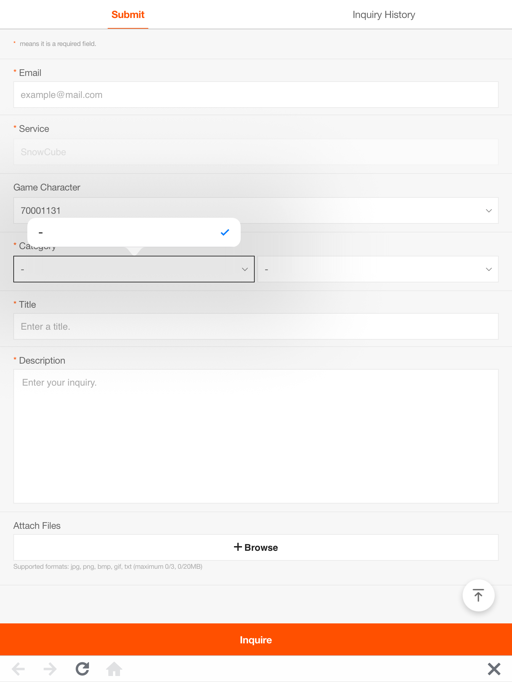
Task: Click the Title input field
Action: click(256, 327)
